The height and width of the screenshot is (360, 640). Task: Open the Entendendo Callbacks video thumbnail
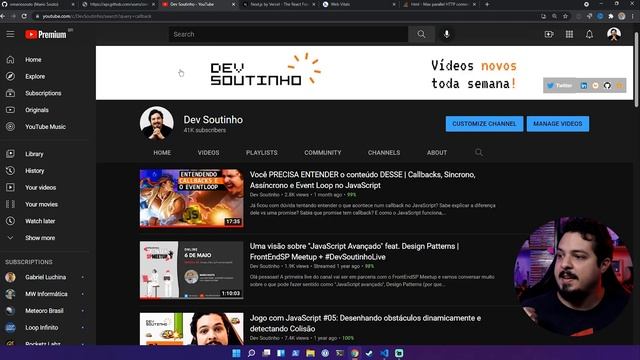[x=191, y=198]
